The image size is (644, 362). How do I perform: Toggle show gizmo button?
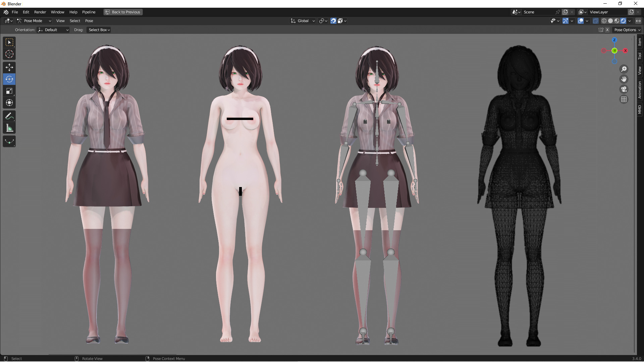point(565,21)
